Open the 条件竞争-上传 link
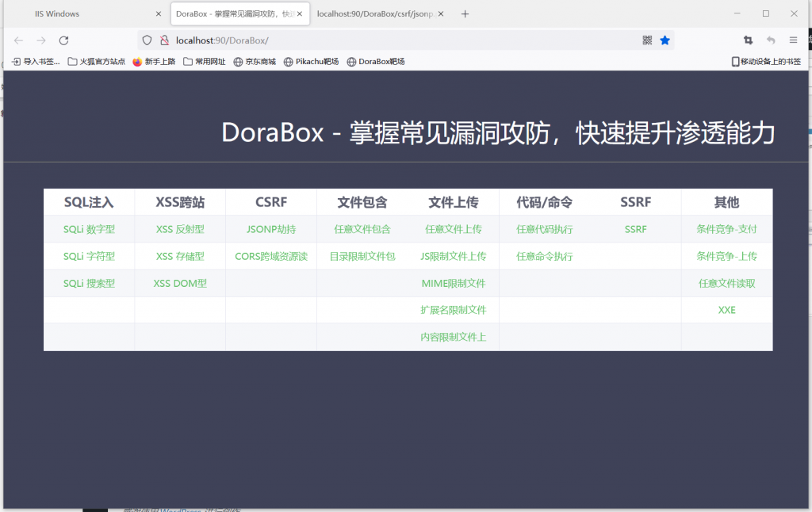The height and width of the screenshot is (512, 812). pos(727,256)
